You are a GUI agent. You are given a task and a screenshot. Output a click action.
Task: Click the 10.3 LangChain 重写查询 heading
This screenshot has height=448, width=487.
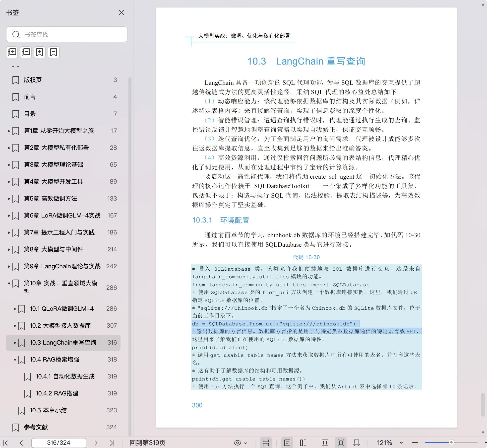[306, 61]
